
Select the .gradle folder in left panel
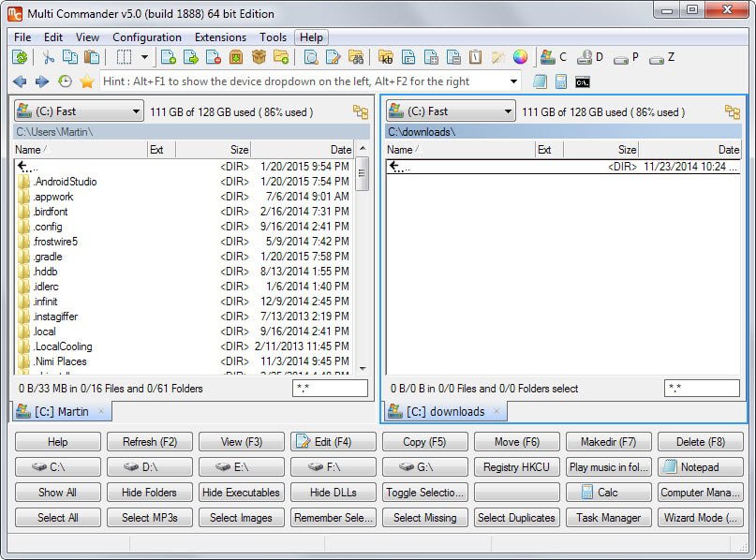[x=47, y=257]
